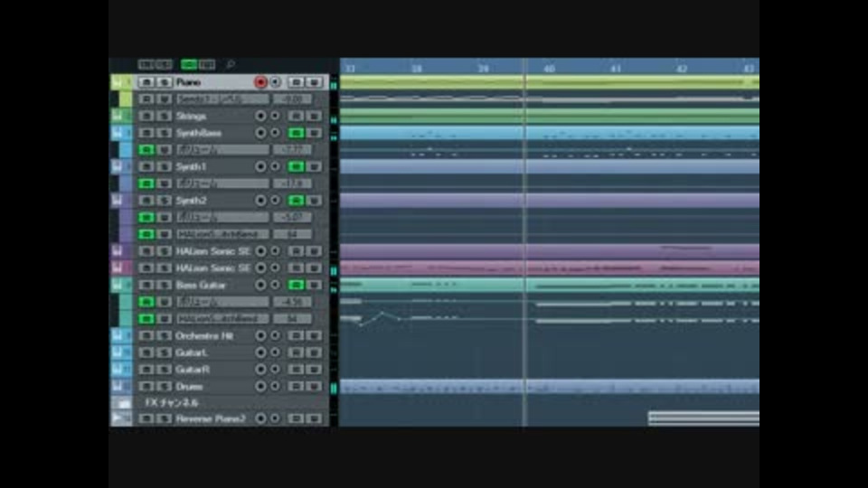
Task: Select the Drums MIDI clip in timeline
Action: coord(549,387)
